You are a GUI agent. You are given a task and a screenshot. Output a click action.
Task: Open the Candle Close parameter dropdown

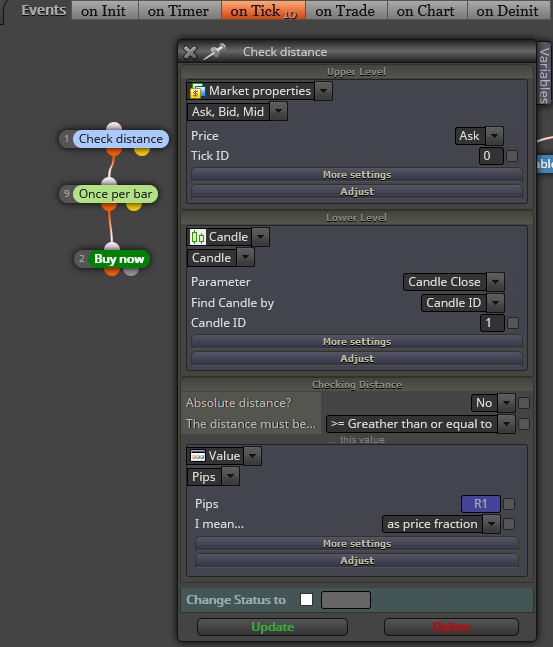495,282
